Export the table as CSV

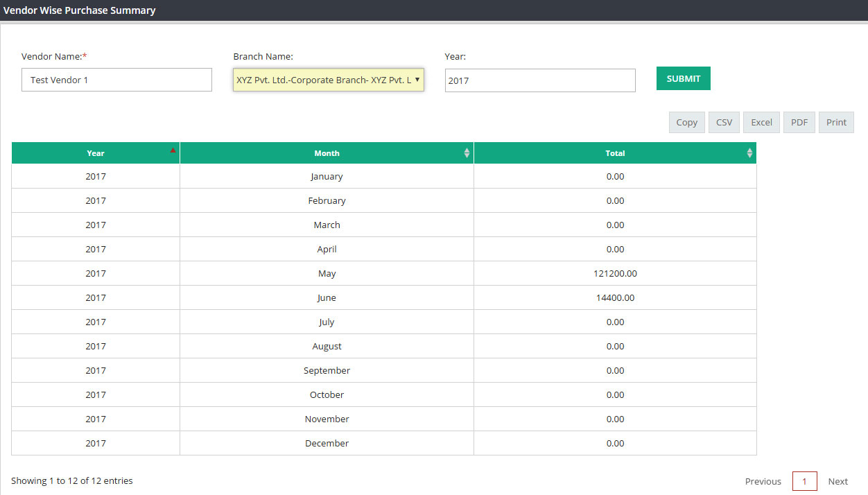724,122
